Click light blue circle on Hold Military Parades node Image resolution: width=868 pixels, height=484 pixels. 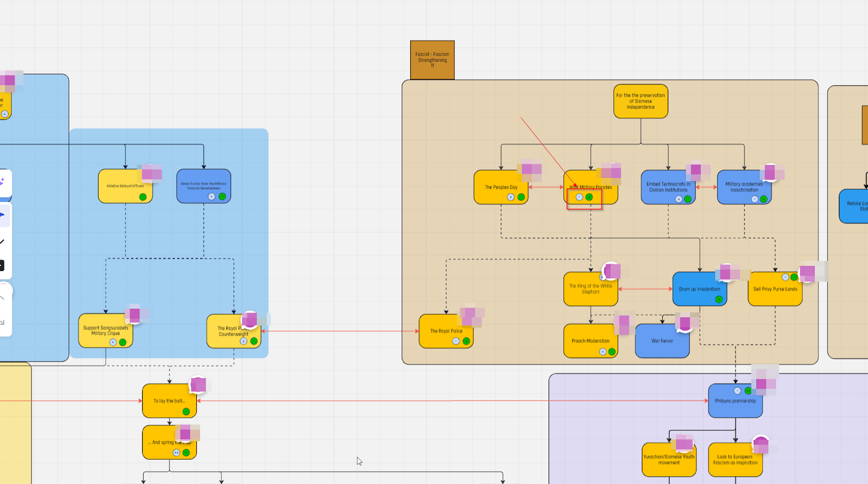[579, 197]
